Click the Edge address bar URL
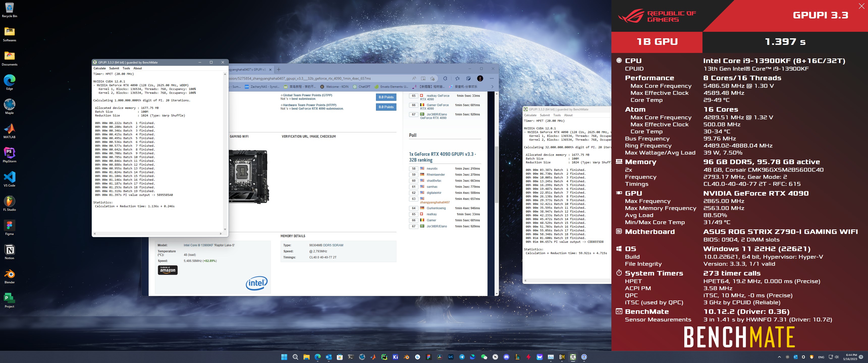The width and height of the screenshot is (868, 363). pos(300,78)
